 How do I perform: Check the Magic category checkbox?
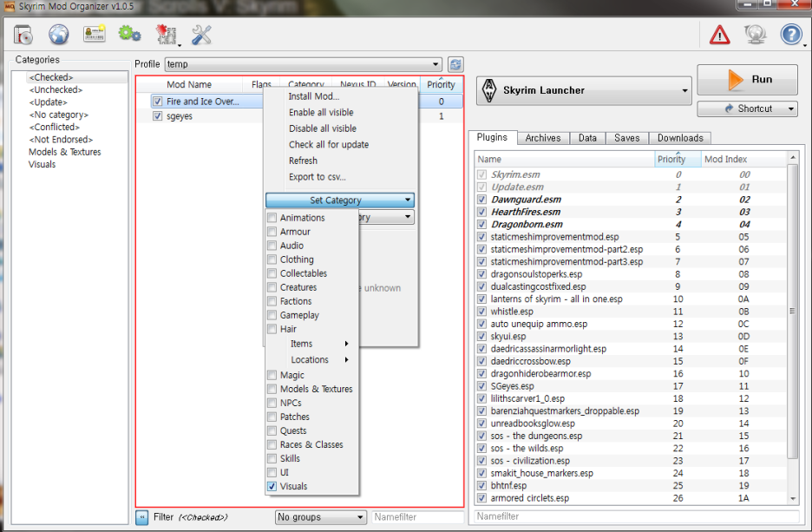[x=272, y=375]
